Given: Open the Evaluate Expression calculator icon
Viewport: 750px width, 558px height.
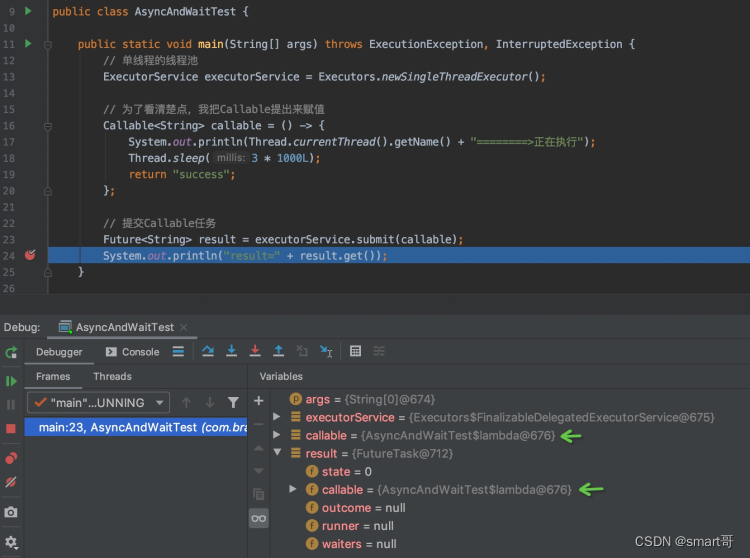Looking at the screenshot, I should tap(355, 351).
